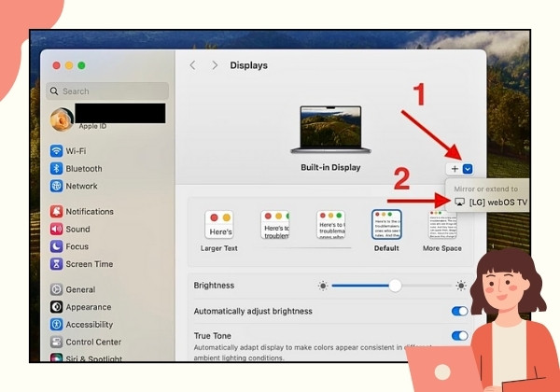Click the magnifier icon in Search field
Screen dimensions: 560x392
tap(54, 91)
